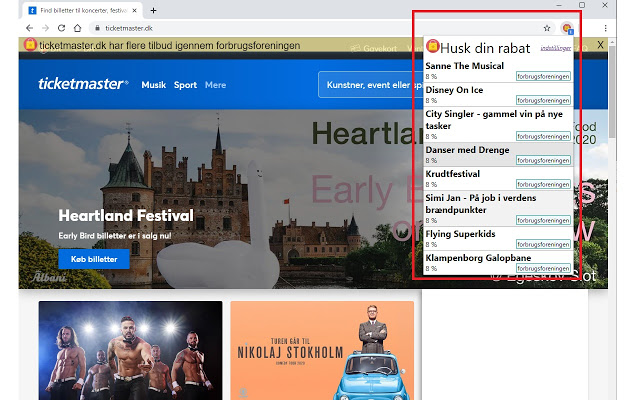The height and width of the screenshot is (400, 640).
Task: Close the yellow notification bar with X
Action: click(600, 46)
